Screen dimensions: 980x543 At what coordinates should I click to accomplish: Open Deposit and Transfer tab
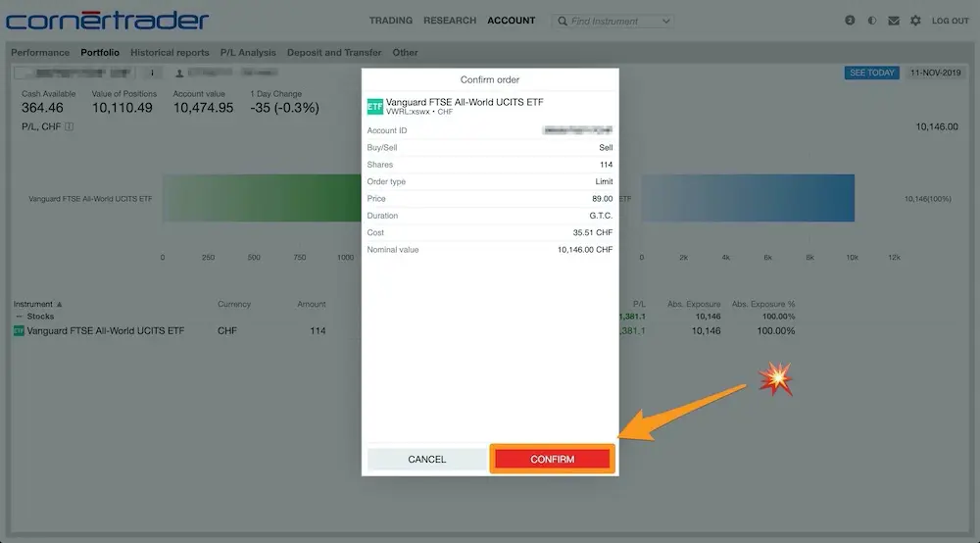(334, 53)
